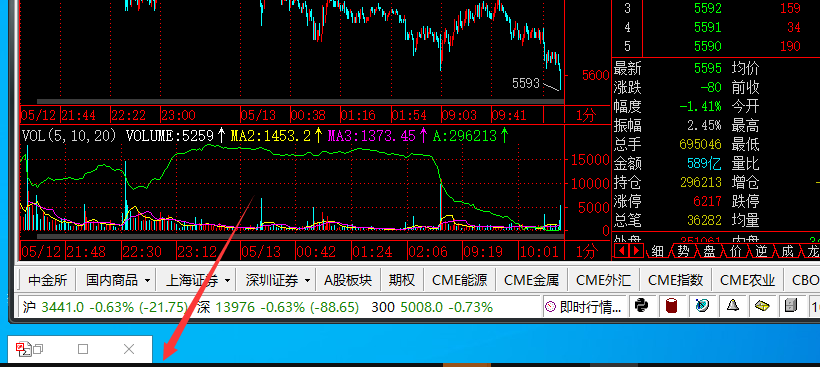Click the 总手 value 695046
820x367 pixels.
tap(701, 144)
